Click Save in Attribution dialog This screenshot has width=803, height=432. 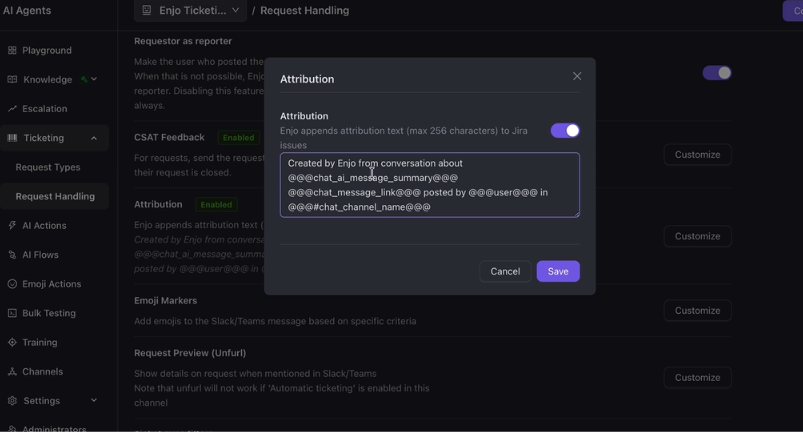click(x=558, y=271)
